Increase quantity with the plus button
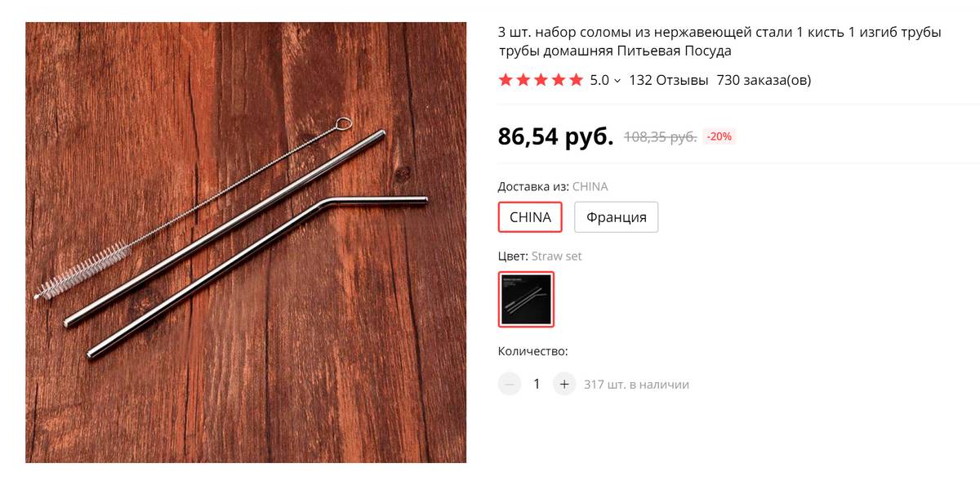This screenshot has height=490, width=980. pos(564,384)
